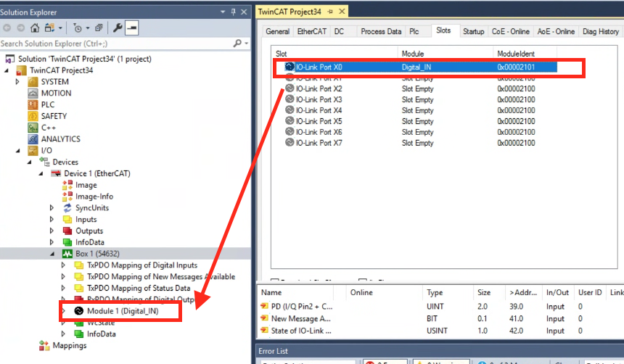Click the Forward arrow in Solution Explorer toolbar
The image size is (624, 364).
pyautogui.click(x=21, y=28)
